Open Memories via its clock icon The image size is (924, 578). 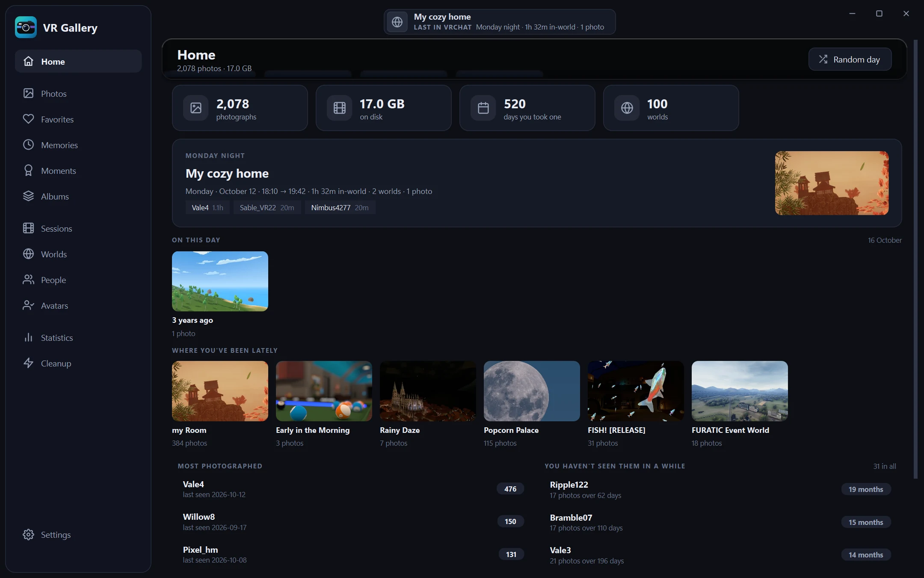point(28,145)
